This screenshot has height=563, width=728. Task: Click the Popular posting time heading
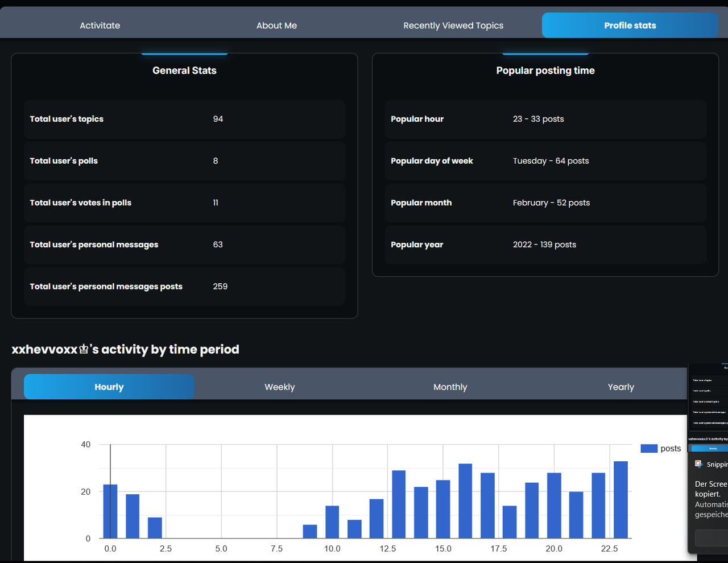(545, 71)
